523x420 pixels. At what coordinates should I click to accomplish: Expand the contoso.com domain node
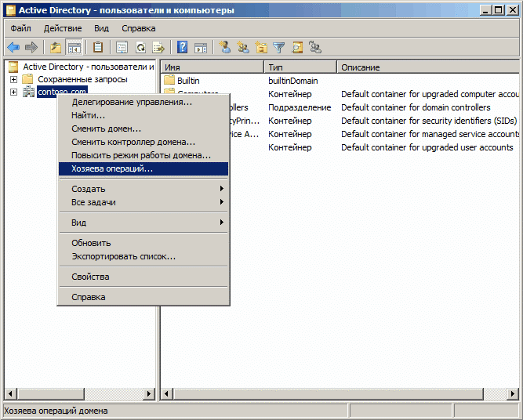point(13,92)
